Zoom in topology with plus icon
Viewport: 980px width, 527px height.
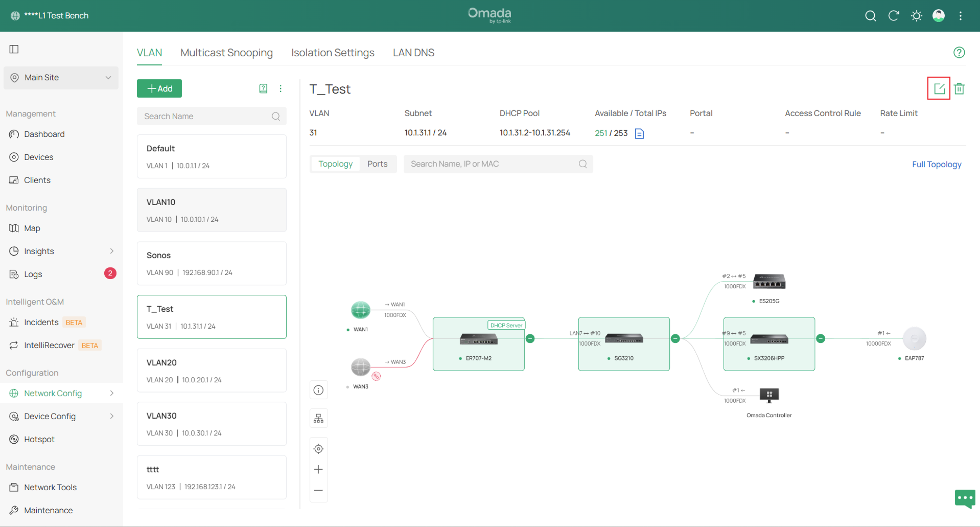pyautogui.click(x=318, y=469)
